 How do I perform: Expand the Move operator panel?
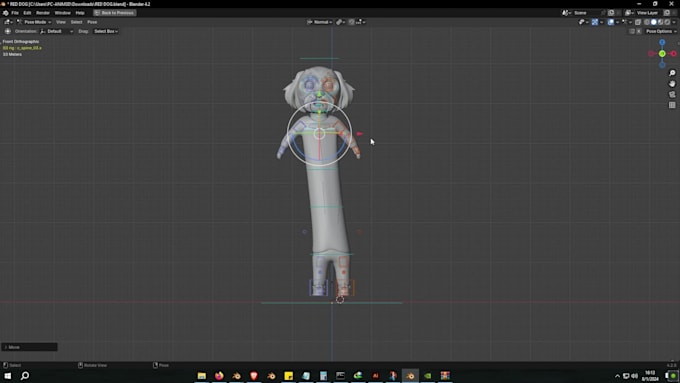click(29, 347)
